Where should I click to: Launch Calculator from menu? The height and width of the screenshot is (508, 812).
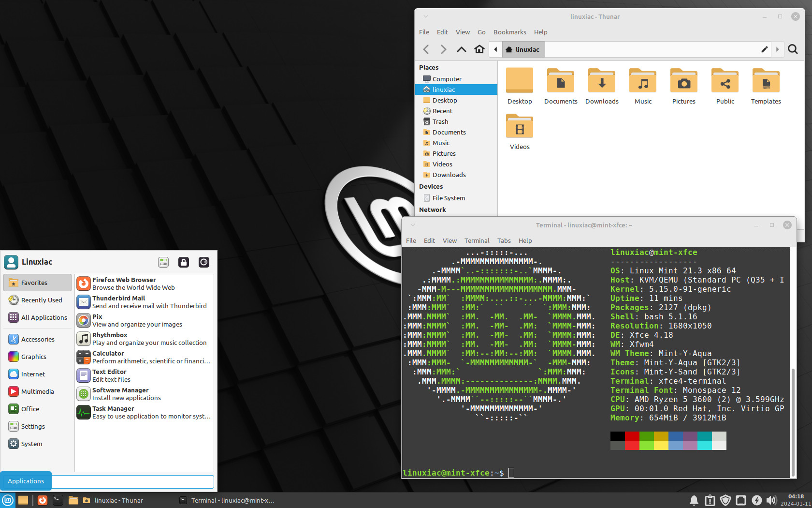(144, 357)
